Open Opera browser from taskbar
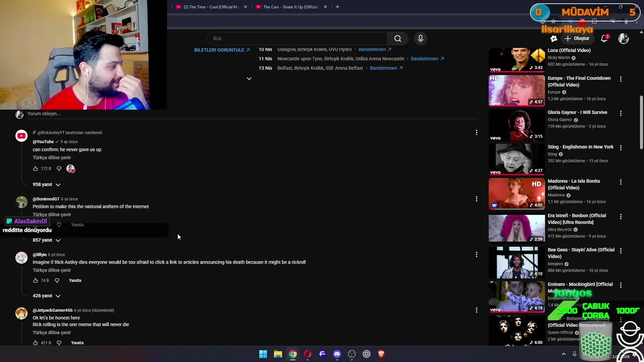 (x=307, y=354)
